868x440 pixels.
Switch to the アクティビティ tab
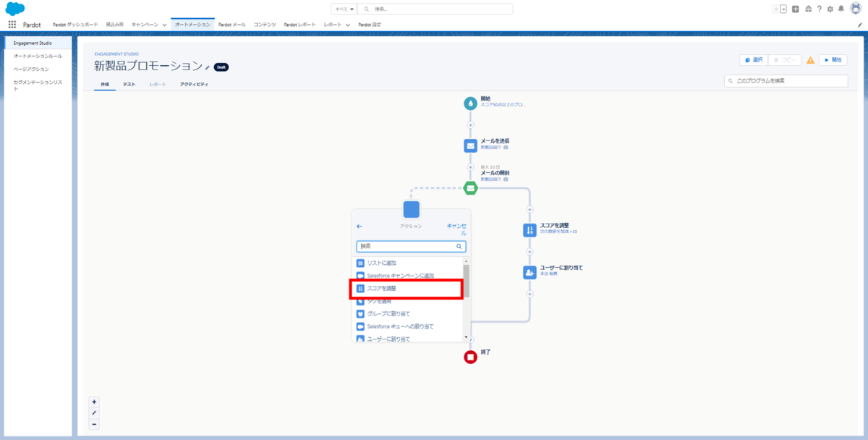click(x=194, y=84)
